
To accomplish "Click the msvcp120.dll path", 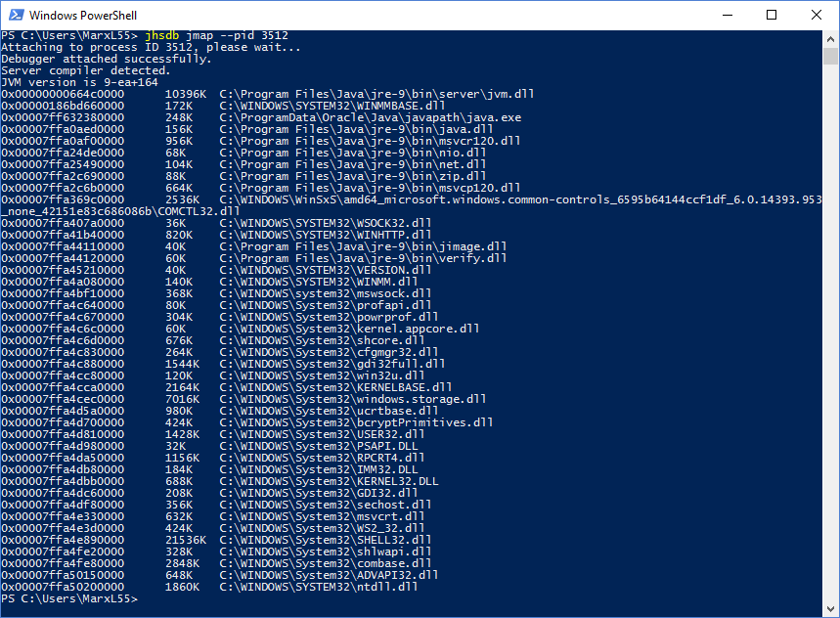I will (x=370, y=189).
